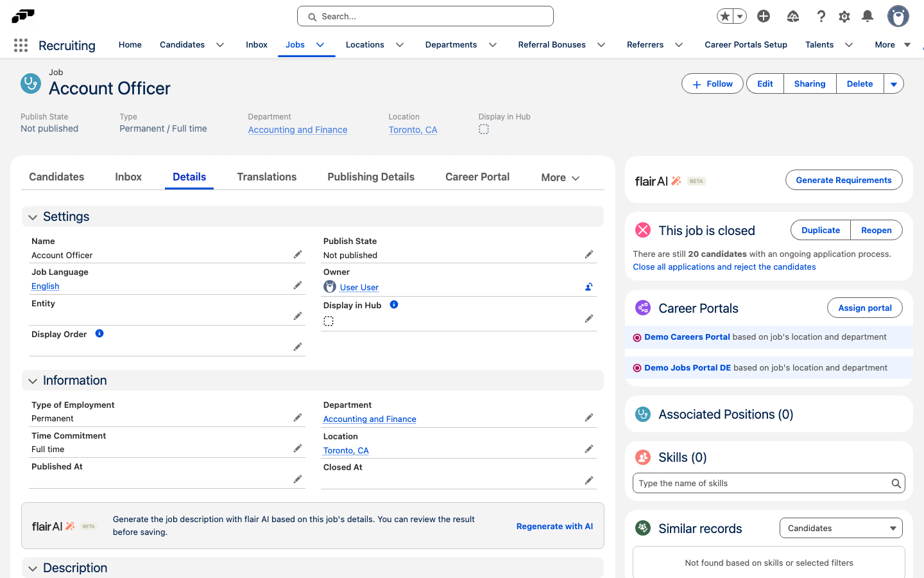Expand the Jobs nav menu chevron
Viewport: 924px width, 578px height.
(x=320, y=45)
